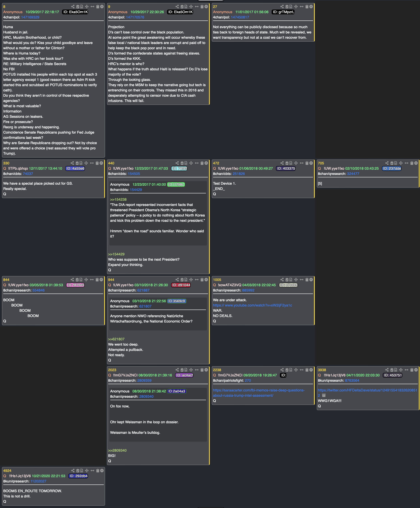Click the purple ID: ac4acf badge

184,375
